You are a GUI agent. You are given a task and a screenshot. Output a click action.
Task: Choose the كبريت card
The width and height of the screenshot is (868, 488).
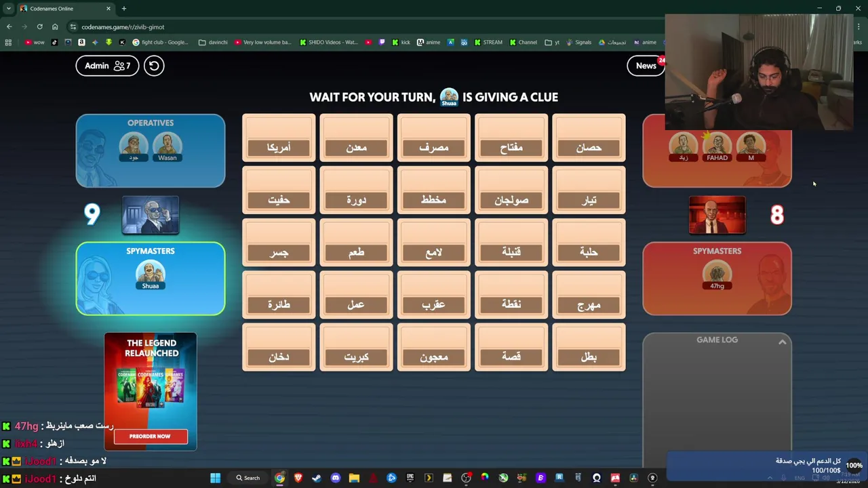(x=356, y=347)
